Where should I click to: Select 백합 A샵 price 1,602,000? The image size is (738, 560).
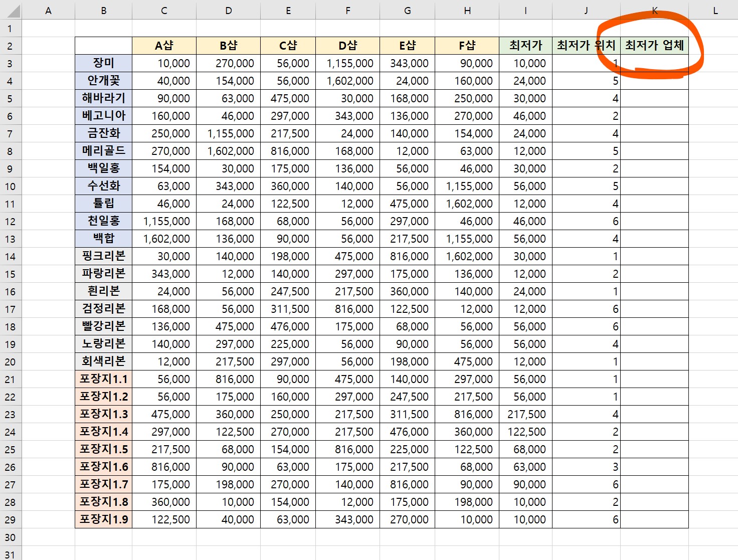164,239
